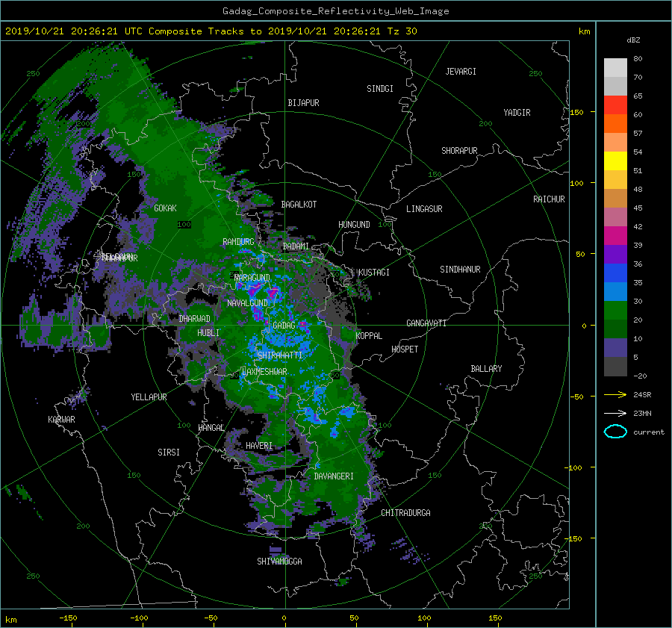Click the SHORAPUR city label
Viewport: 672px width, 628px height.
tap(459, 150)
